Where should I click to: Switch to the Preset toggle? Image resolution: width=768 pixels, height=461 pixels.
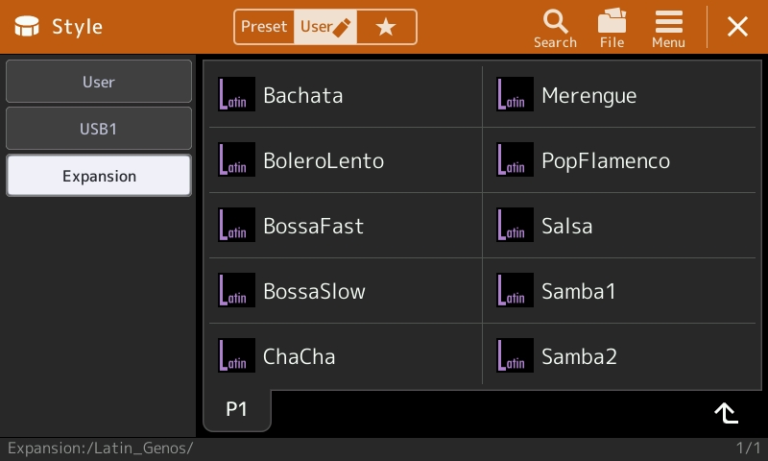tap(264, 26)
